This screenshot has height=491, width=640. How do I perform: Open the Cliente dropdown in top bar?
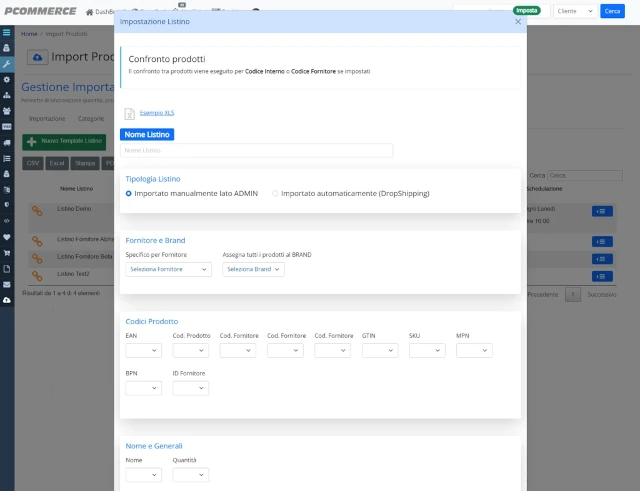click(x=575, y=11)
